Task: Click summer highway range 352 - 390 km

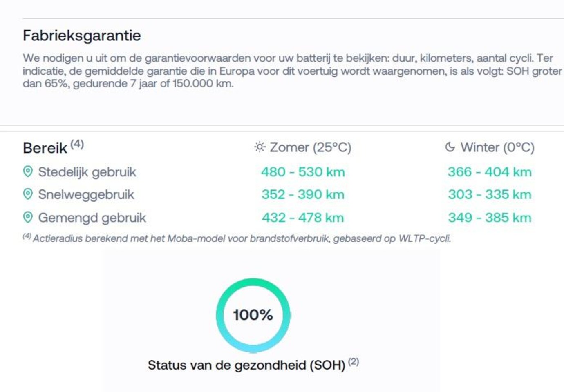Action: coord(303,194)
